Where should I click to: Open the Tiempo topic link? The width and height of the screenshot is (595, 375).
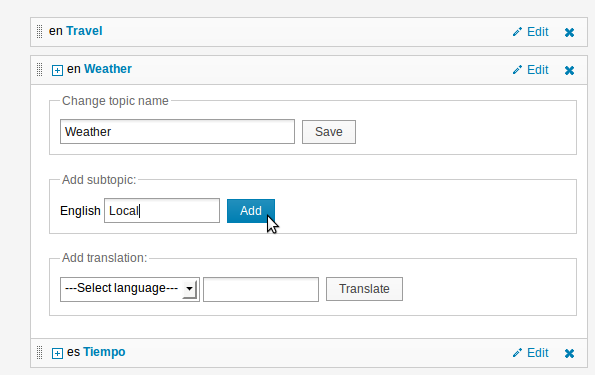coord(104,352)
